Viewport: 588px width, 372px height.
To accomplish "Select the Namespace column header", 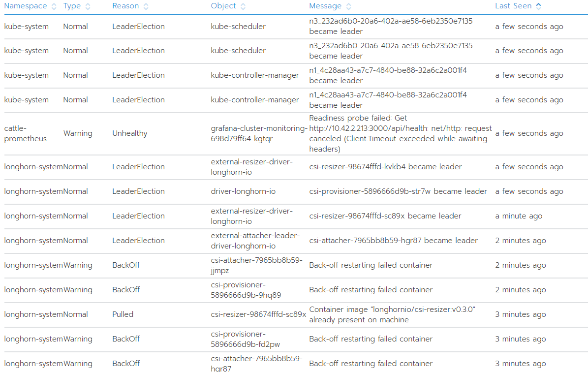I will click(26, 6).
